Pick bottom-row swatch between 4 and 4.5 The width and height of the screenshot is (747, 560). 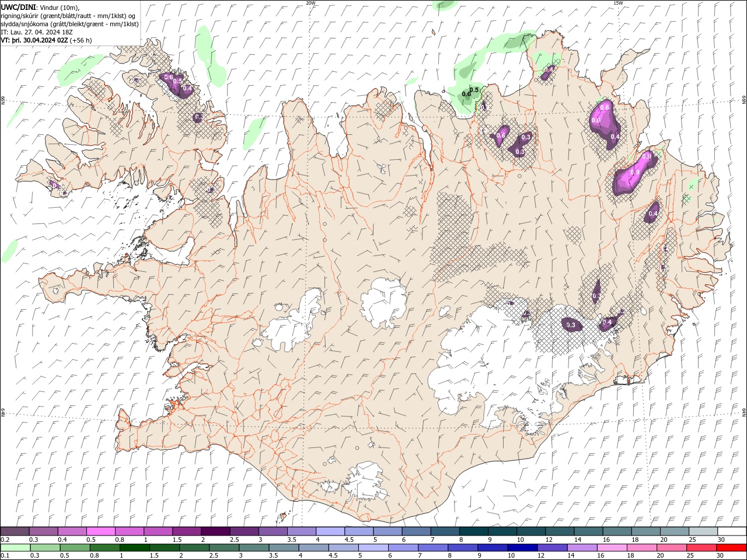tap(313, 547)
